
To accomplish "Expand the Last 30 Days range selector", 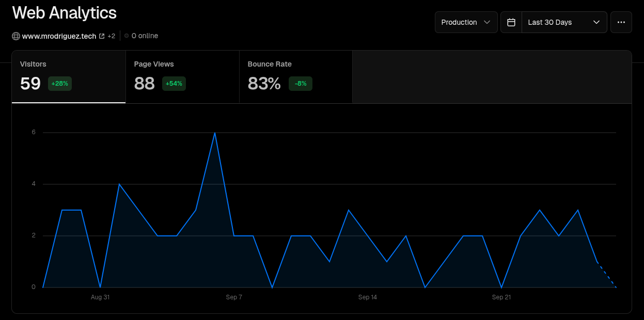I will 564,22.
